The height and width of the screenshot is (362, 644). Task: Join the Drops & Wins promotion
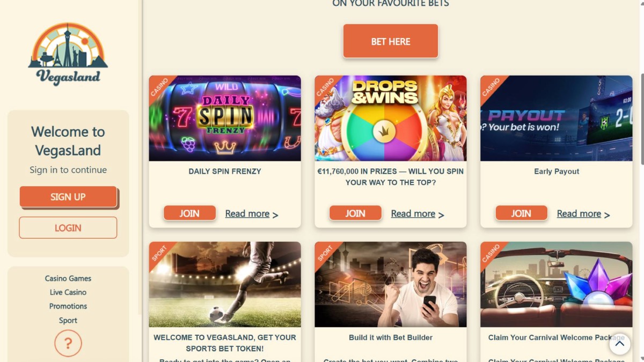tap(355, 213)
